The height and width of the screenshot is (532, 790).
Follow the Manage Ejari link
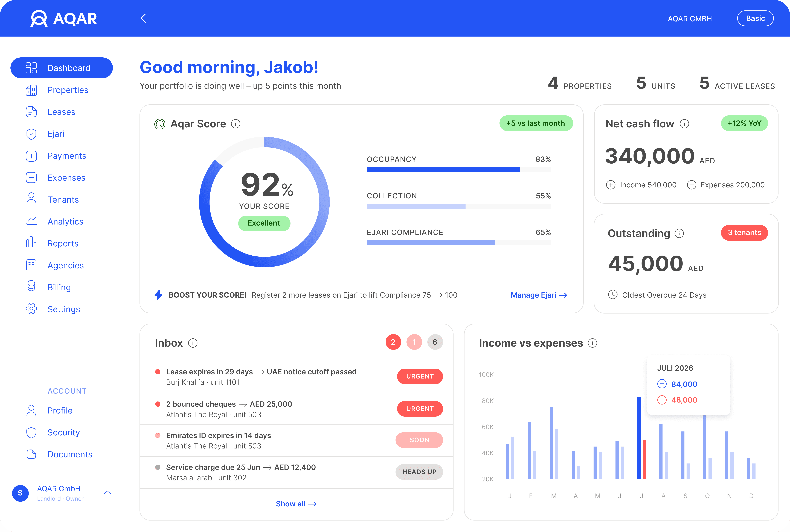point(539,295)
